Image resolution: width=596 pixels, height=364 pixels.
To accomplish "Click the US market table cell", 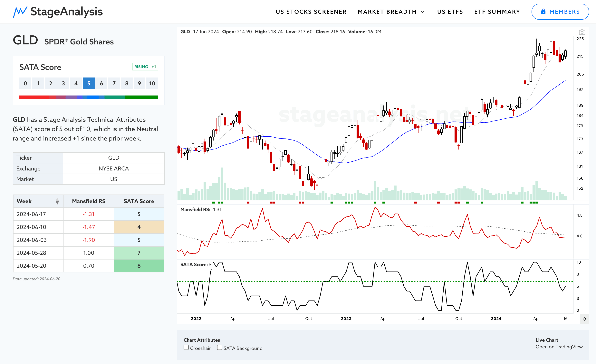I will tap(114, 179).
